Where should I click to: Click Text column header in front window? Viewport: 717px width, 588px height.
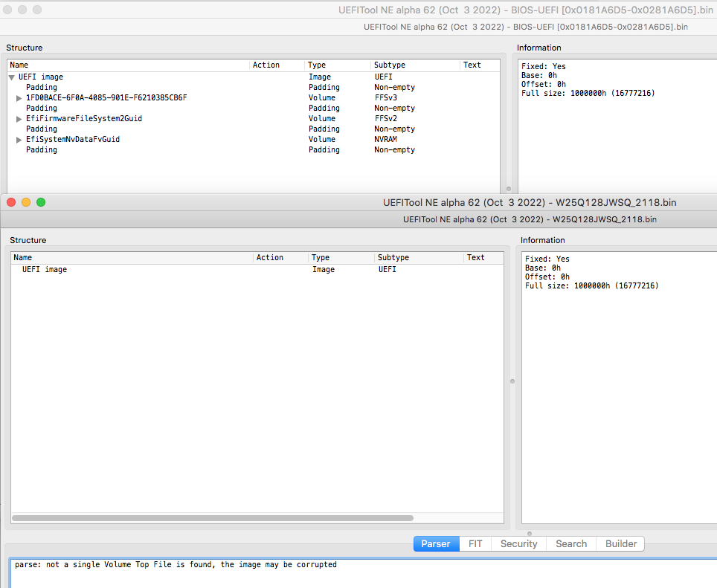point(483,258)
